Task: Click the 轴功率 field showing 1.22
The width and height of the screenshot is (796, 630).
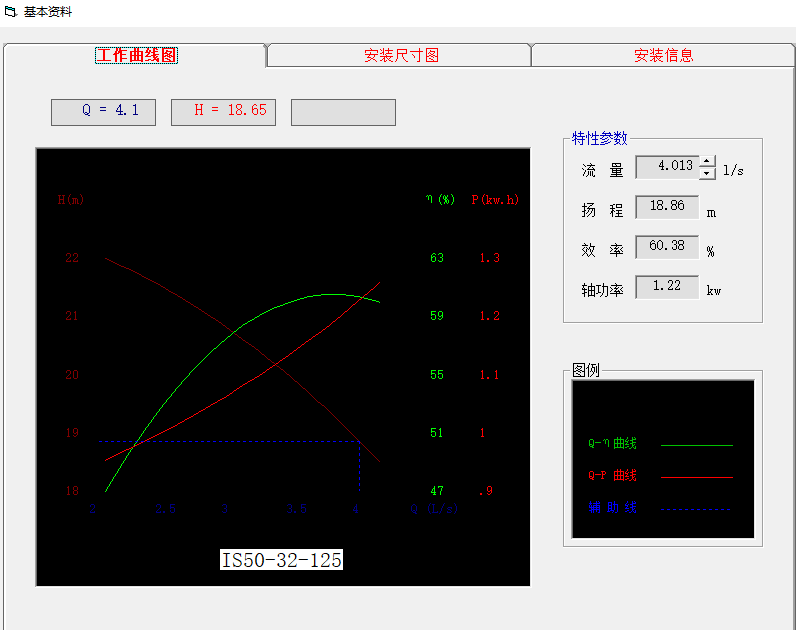Action: 667,287
